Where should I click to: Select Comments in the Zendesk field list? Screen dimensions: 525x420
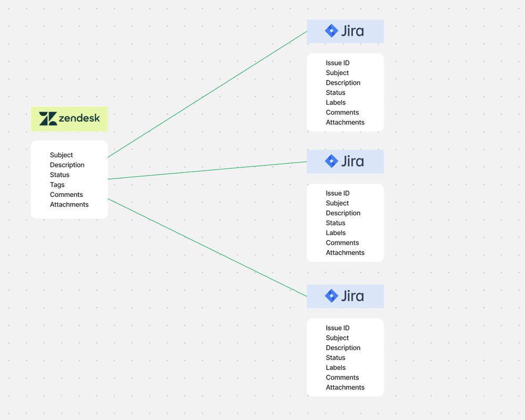click(x=66, y=195)
